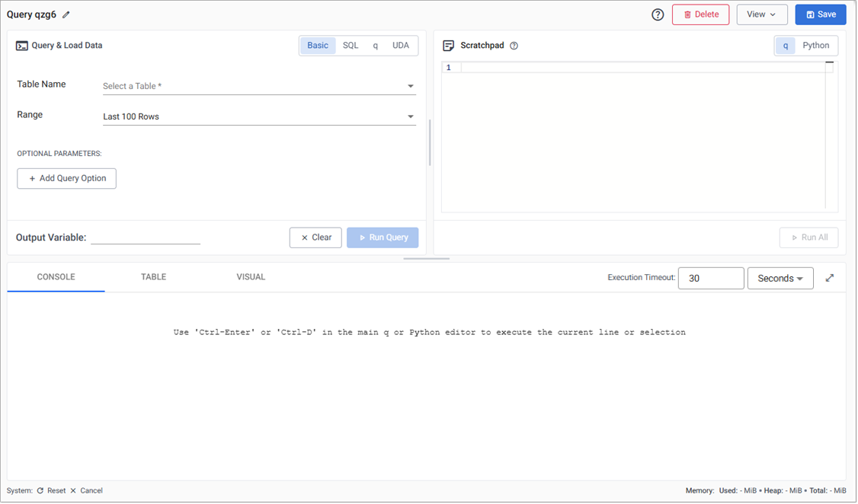
Task: Open the Seconds timeout unit dropdown
Action: pos(780,279)
